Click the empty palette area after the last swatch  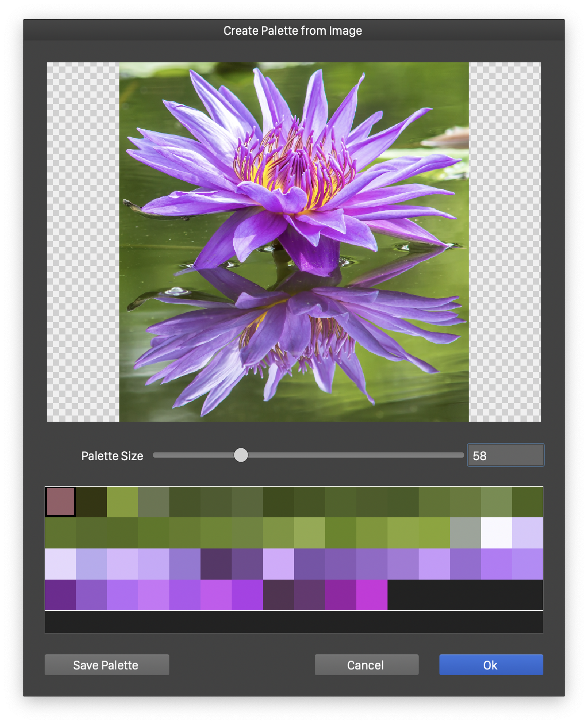pyautogui.click(x=464, y=595)
